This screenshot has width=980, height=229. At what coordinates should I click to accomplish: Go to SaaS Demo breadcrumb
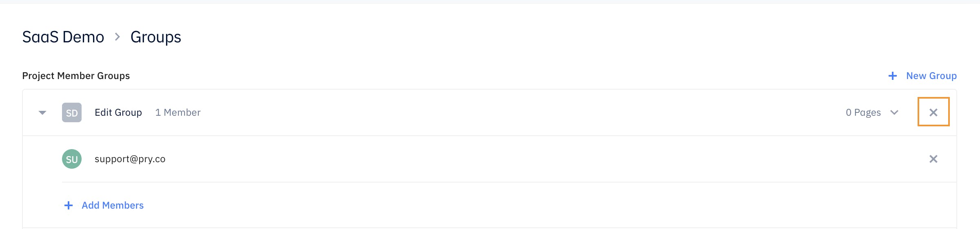[63, 37]
